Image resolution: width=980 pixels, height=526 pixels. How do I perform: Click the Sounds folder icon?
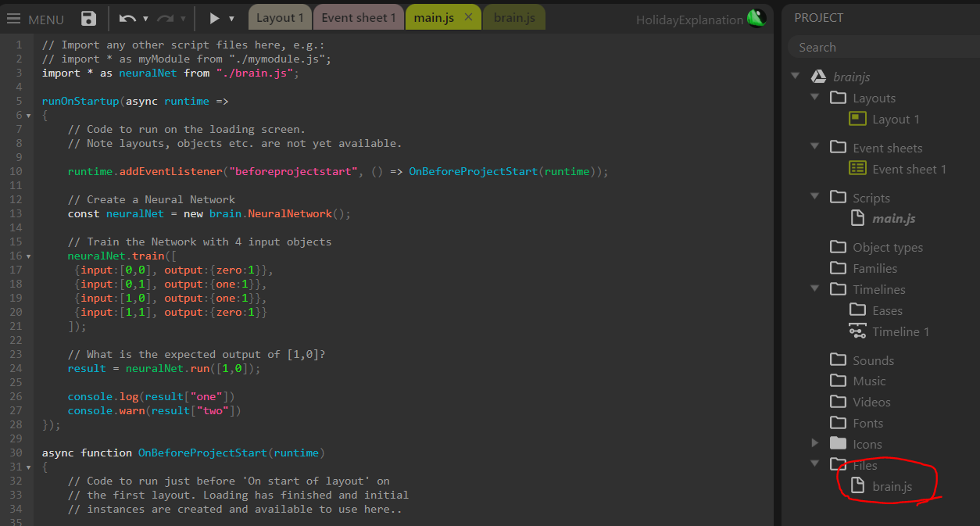point(839,360)
